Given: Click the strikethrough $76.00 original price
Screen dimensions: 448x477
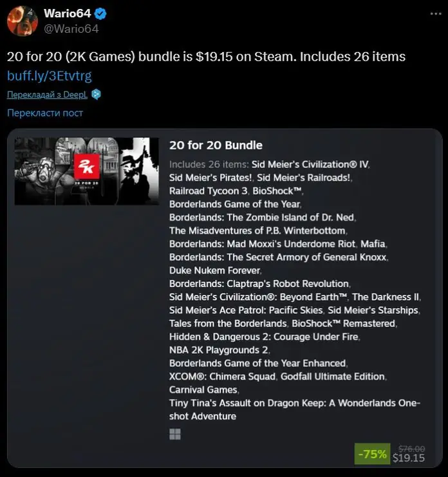Looking at the screenshot, I should coord(411,449).
